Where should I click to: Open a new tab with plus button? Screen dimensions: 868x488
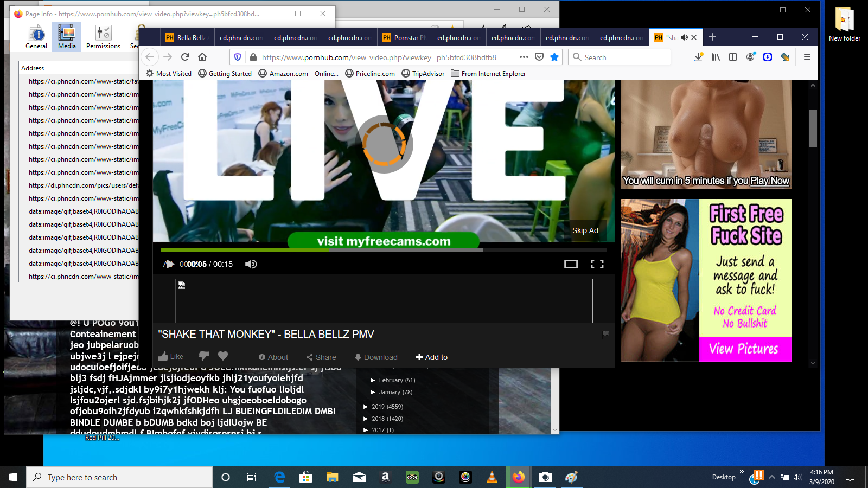coord(712,37)
